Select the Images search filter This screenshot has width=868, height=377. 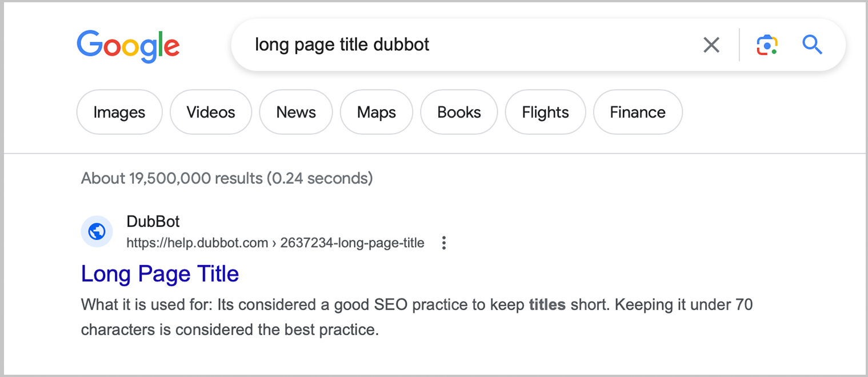(x=119, y=112)
